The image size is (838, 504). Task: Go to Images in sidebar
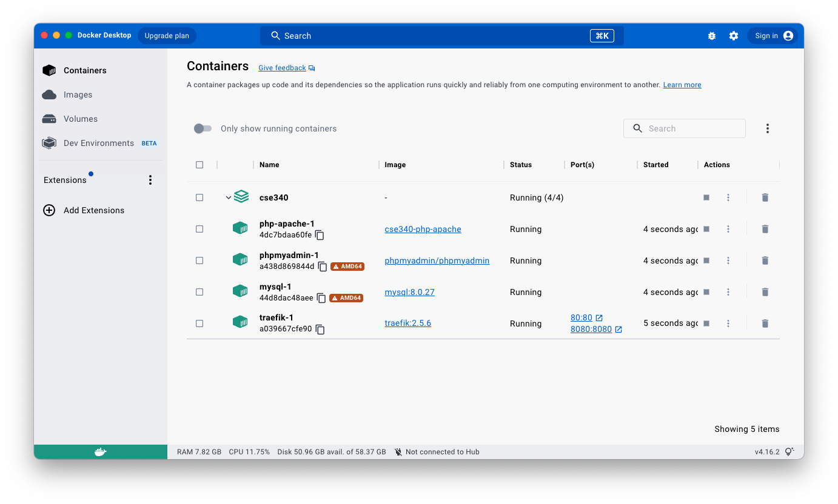(x=101, y=94)
